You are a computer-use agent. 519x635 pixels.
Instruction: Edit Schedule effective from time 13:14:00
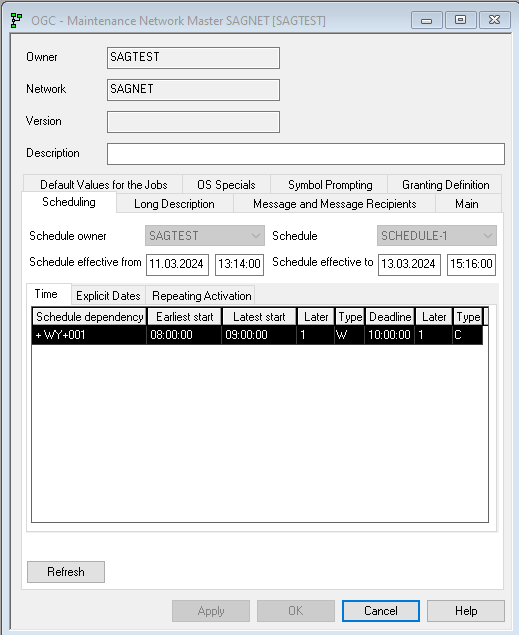[239, 265]
